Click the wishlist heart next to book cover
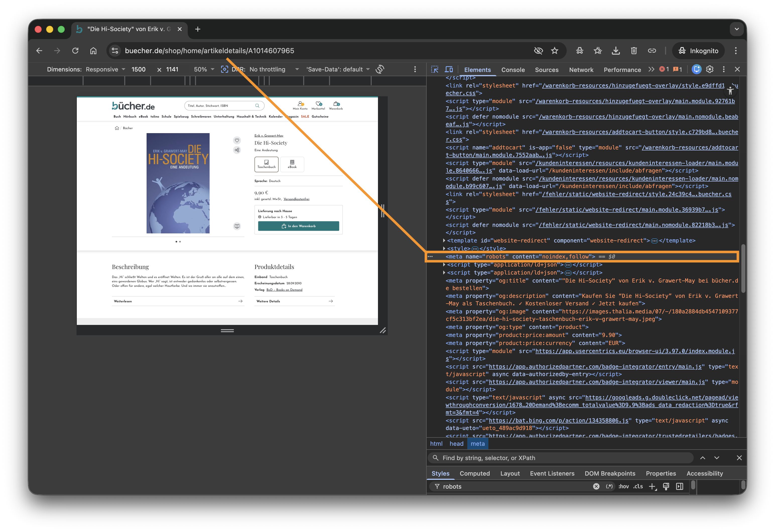 click(237, 140)
